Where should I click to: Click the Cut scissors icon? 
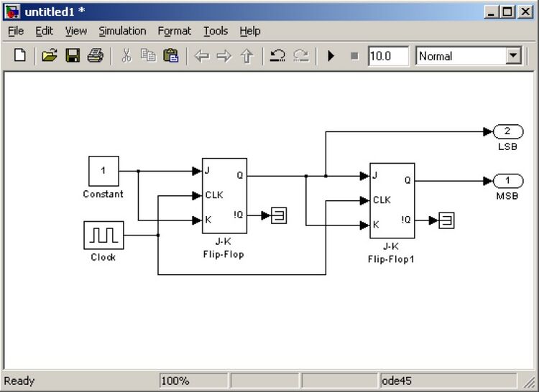point(126,56)
